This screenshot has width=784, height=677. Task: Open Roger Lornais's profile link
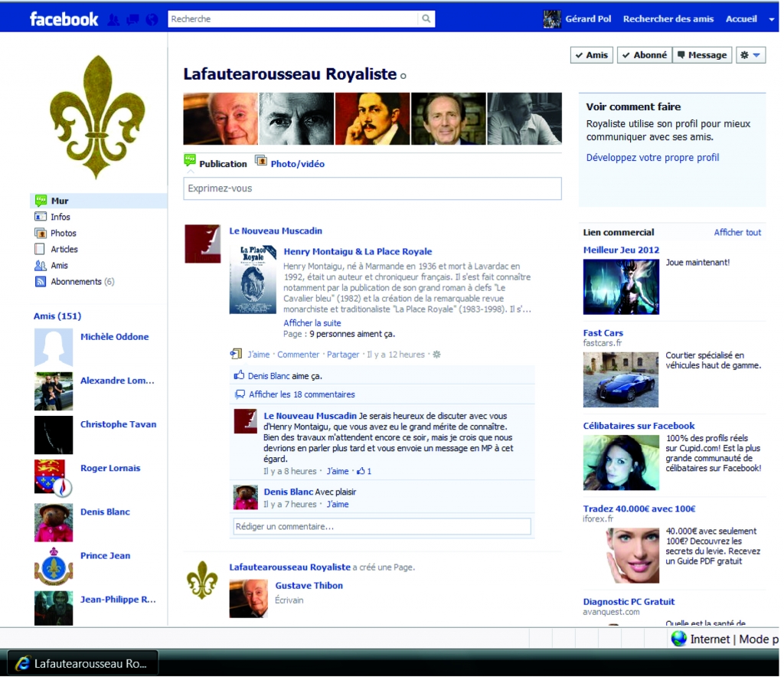(110, 468)
